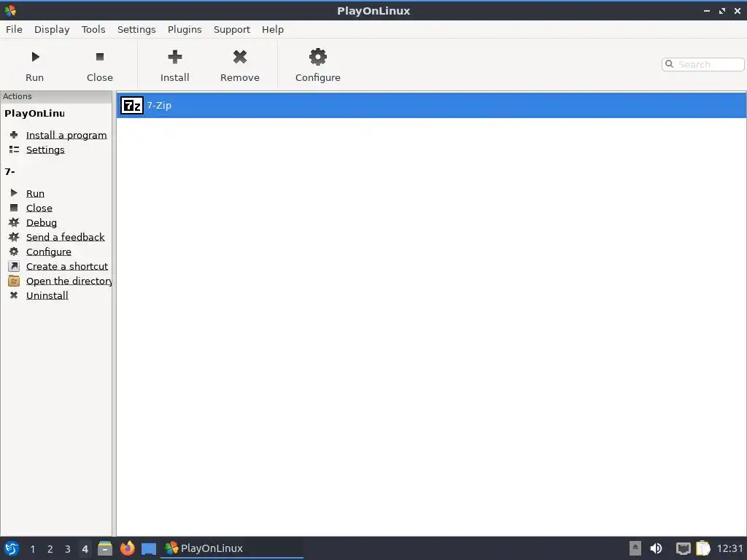
Task: Click bug icon beside Debug
Action: click(x=14, y=222)
